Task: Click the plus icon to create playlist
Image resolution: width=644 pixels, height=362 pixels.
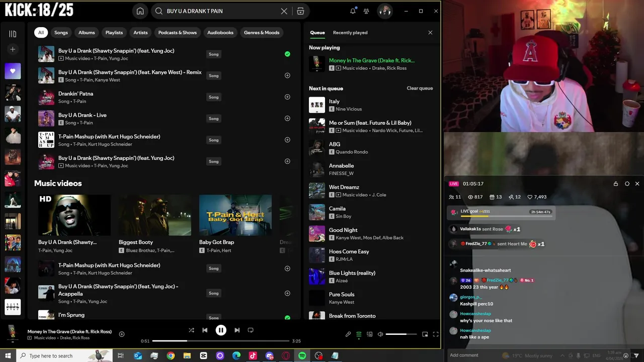Action: point(13,49)
